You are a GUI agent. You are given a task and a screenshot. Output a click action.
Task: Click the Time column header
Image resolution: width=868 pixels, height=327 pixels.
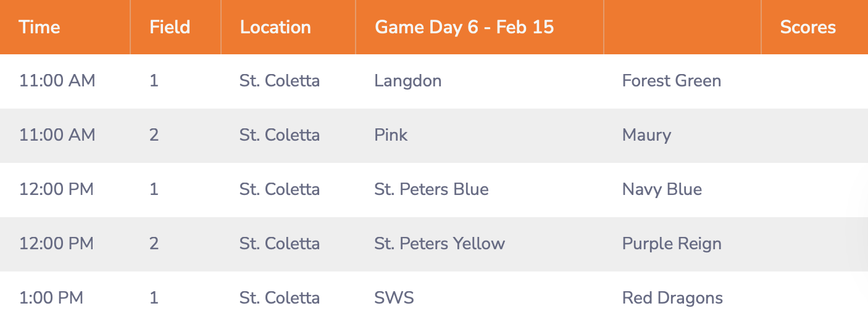40,27
